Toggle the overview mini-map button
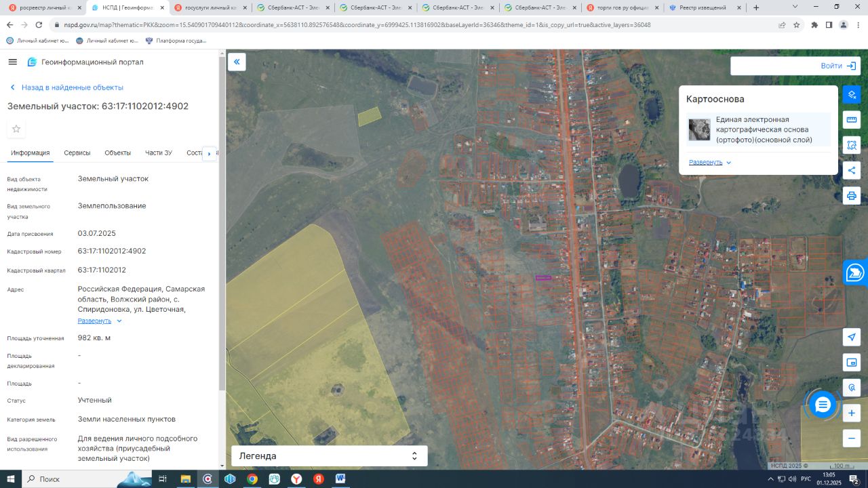 (x=852, y=363)
